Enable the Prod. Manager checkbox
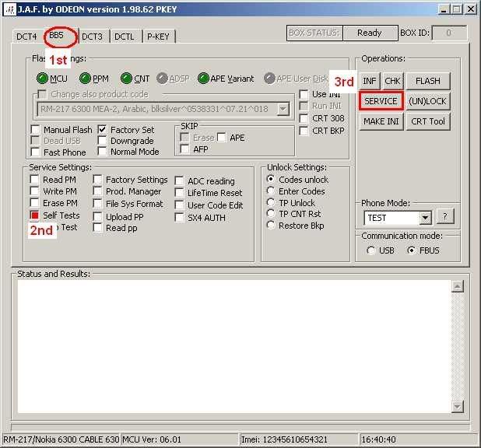 [97, 191]
